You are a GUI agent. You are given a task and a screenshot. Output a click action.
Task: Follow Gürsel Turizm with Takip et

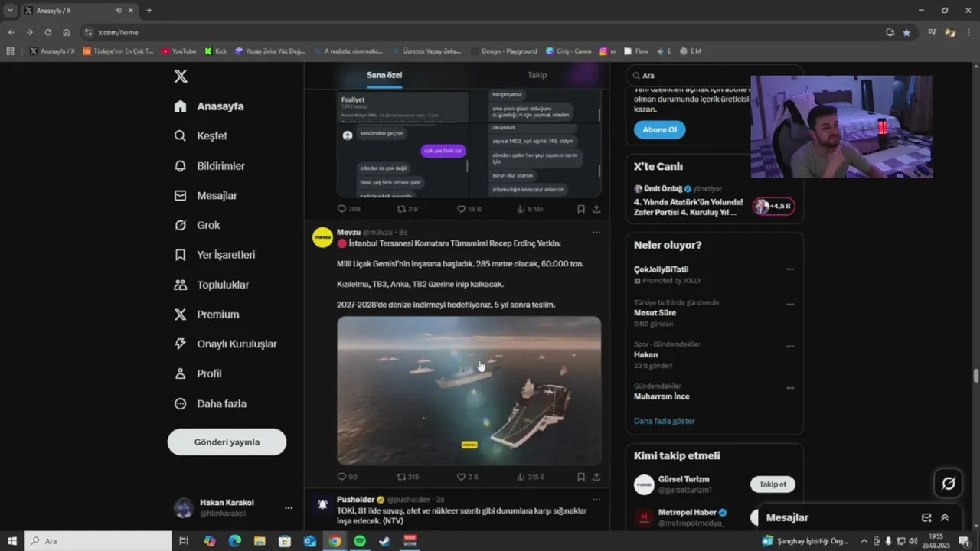click(x=773, y=484)
